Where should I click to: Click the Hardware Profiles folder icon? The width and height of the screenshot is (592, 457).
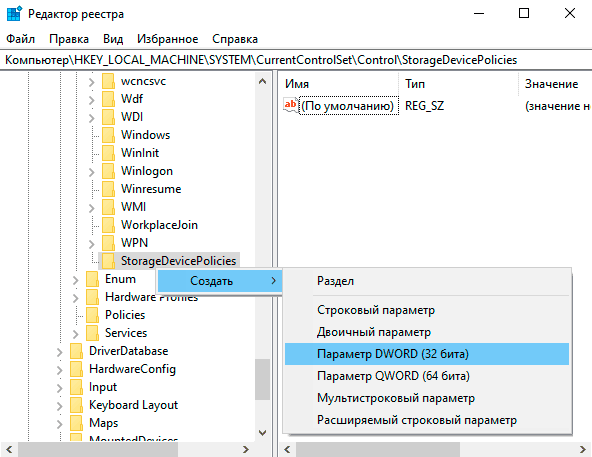(92, 297)
